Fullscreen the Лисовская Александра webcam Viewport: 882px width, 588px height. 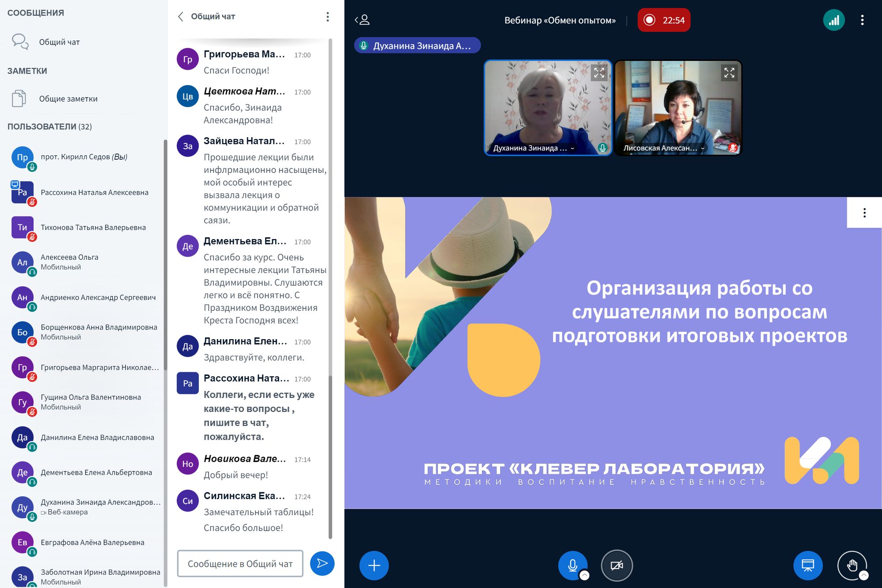729,72
